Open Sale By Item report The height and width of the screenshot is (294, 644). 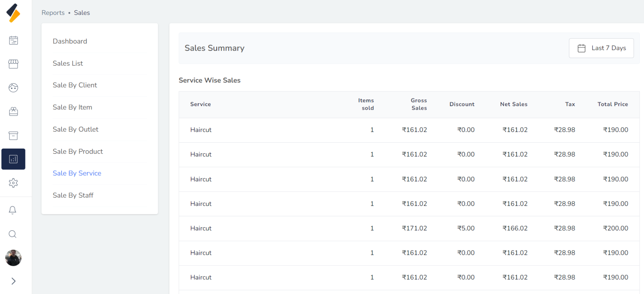[72, 107]
